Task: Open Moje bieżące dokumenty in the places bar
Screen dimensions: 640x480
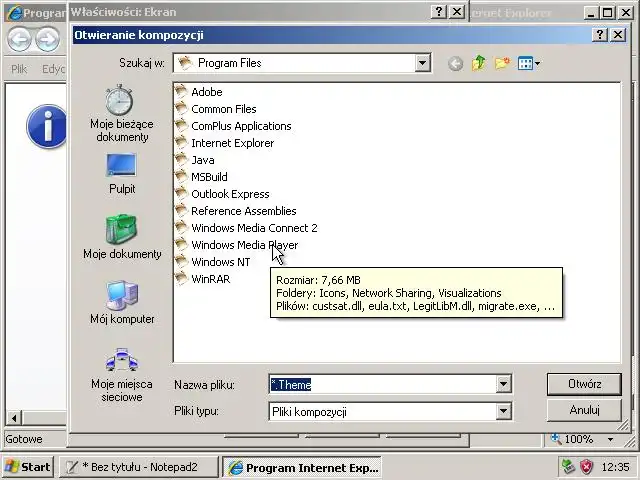Action: click(x=122, y=113)
